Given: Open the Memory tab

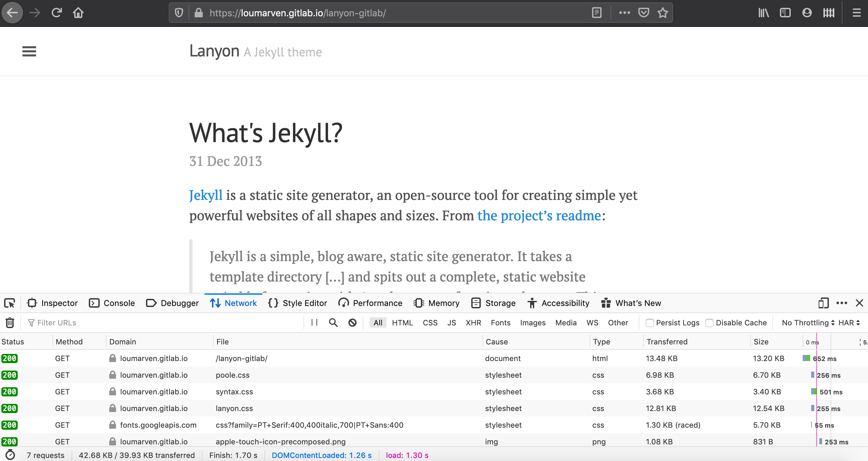Looking at the screenshot, I should [x=437, y=303].
